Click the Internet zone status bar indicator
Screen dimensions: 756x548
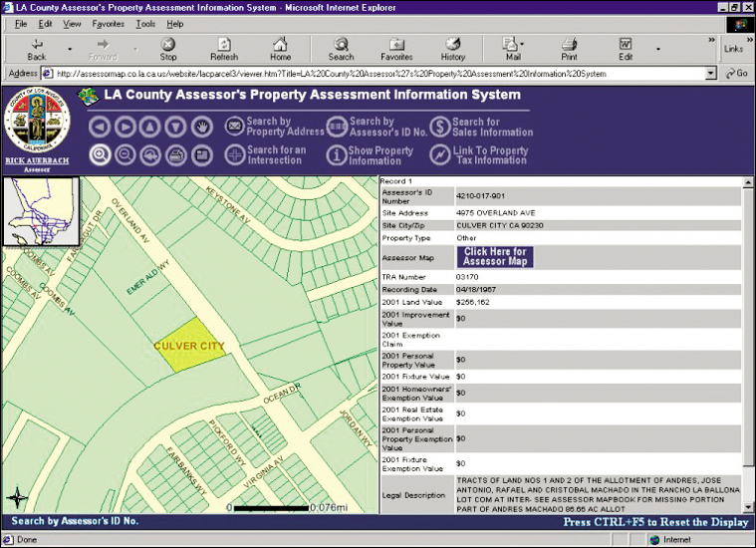pos(670,540)
